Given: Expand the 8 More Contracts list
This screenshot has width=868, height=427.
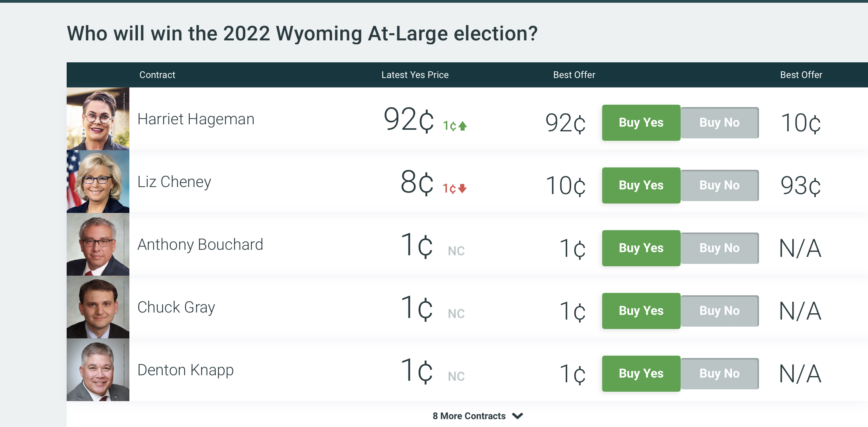Looking at the screenshot, I should [x=469, y=416].
